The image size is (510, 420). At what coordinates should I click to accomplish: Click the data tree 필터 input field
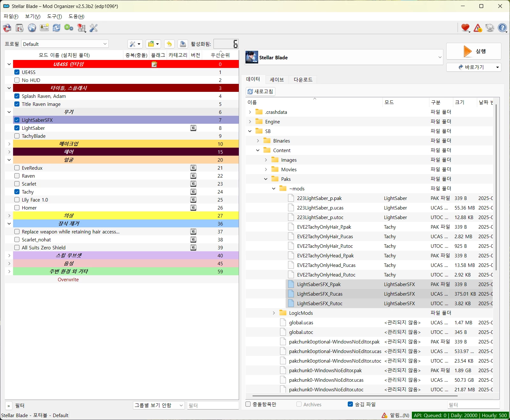click(x=473, y=405)
